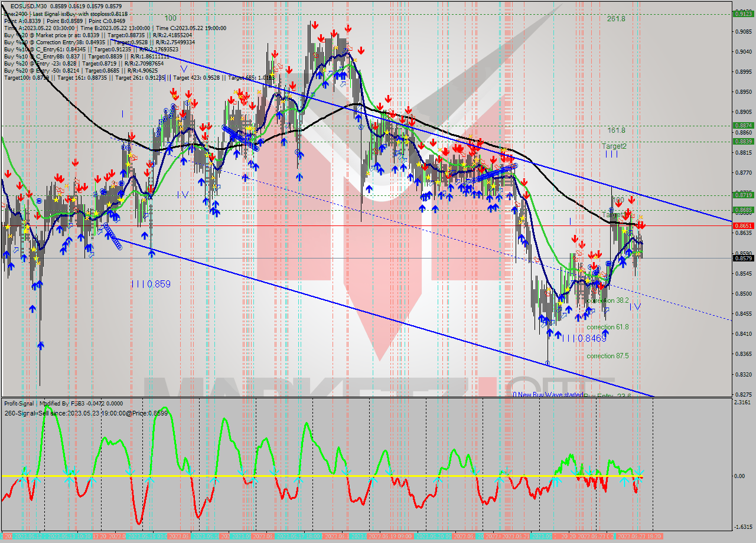This screenshot has height=543, width=756.
Task: Click the 2023.05.23 18:30 time axis label
Action: [640, 536]
